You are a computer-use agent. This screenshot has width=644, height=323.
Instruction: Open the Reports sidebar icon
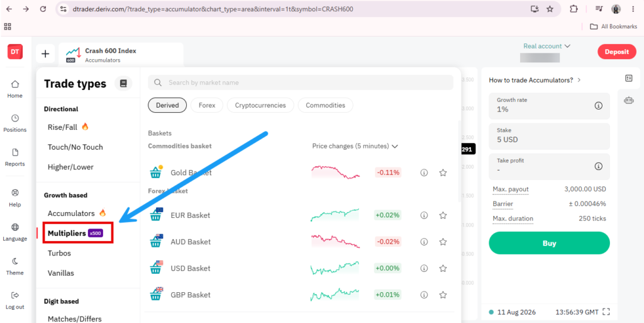[15, 152]
